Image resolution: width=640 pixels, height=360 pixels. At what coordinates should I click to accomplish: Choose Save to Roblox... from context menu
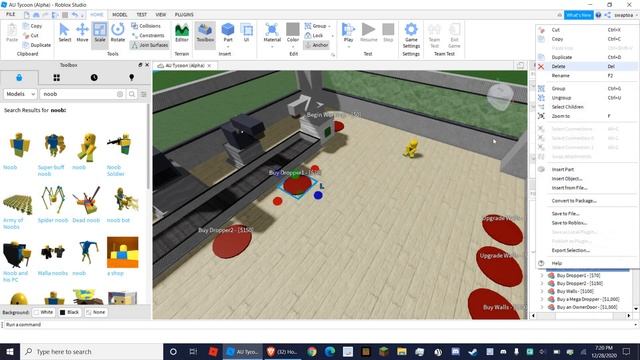(x=587, y=223)
